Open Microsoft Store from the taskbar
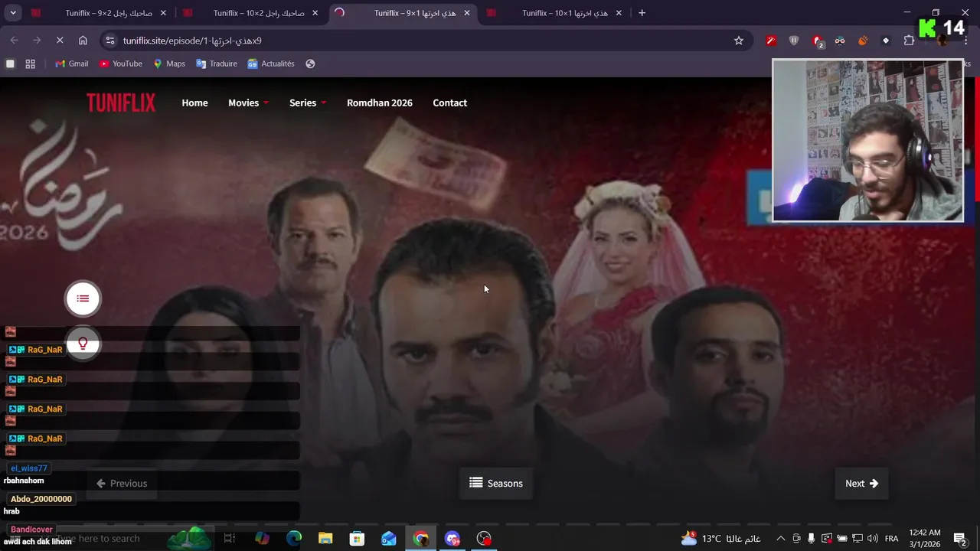Screen dimensions: 980x551 (357, 539)
